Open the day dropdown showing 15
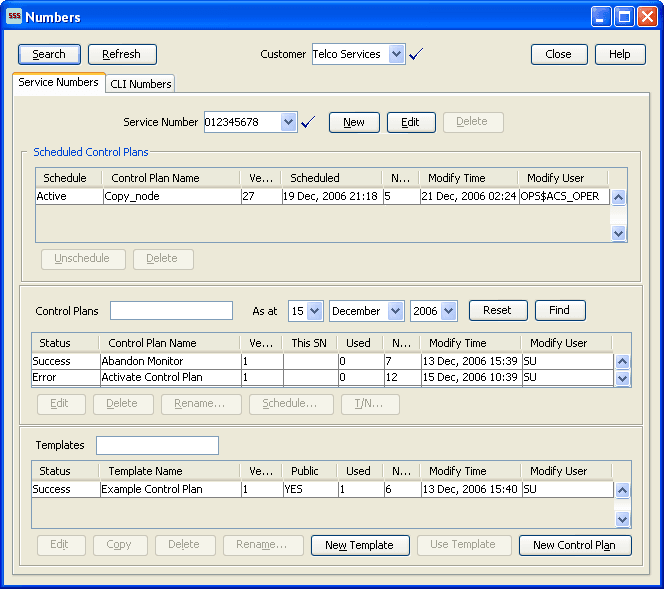Image resolution: width=664 pixels, height=589 pixels. click(314, 311)
